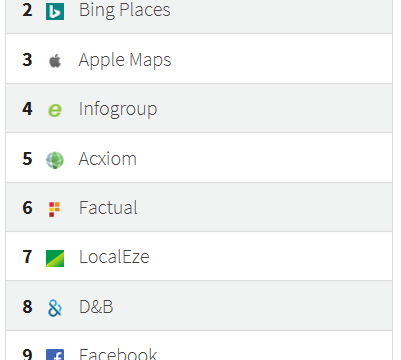The height and width of the screenshot is (360, 401).
Task: Open the Factual listing
Action: click(x=108, y=208)
